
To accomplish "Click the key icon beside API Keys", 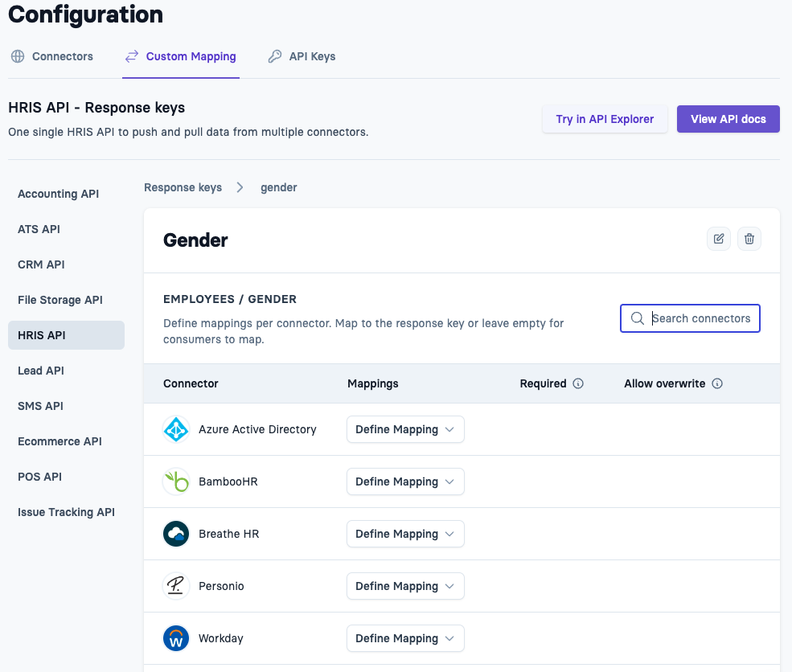I will (x=275, y=56).
